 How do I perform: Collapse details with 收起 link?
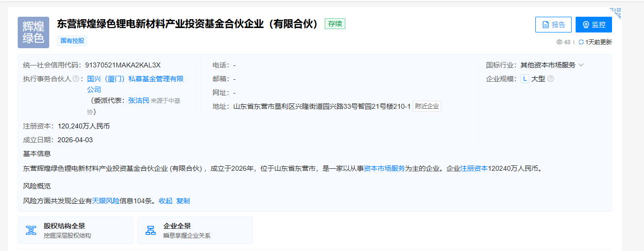click(x=165, y=201)
